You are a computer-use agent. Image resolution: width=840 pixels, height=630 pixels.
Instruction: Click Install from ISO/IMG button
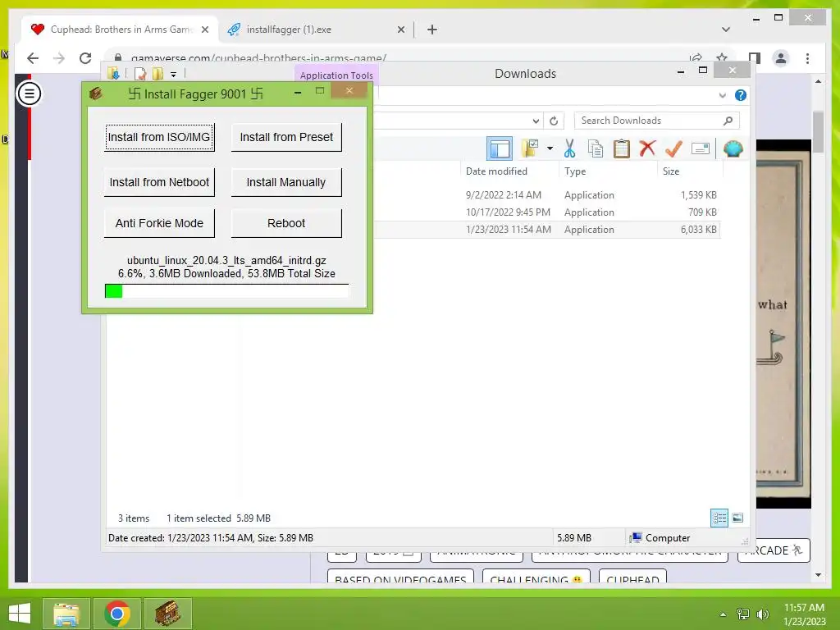159,138
